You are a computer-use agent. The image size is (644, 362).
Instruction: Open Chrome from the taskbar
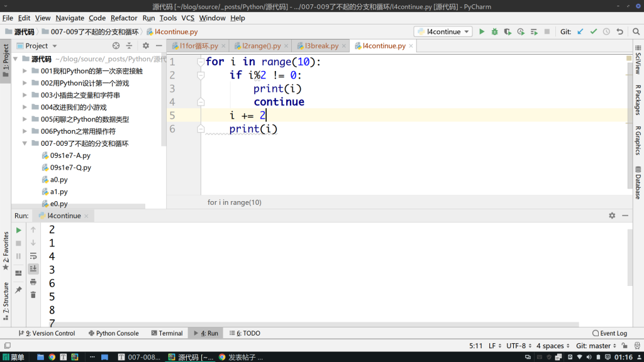tap(52, 357)
